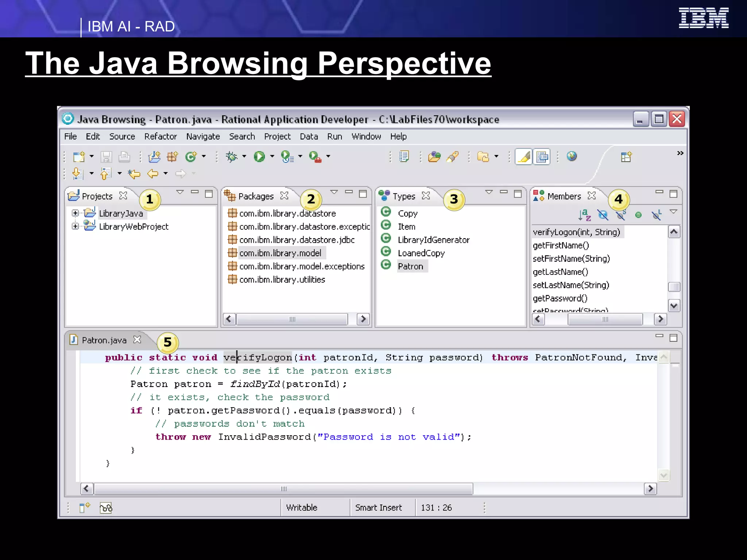
Task: Click the Profile run icon
Action: coord(287,157)
